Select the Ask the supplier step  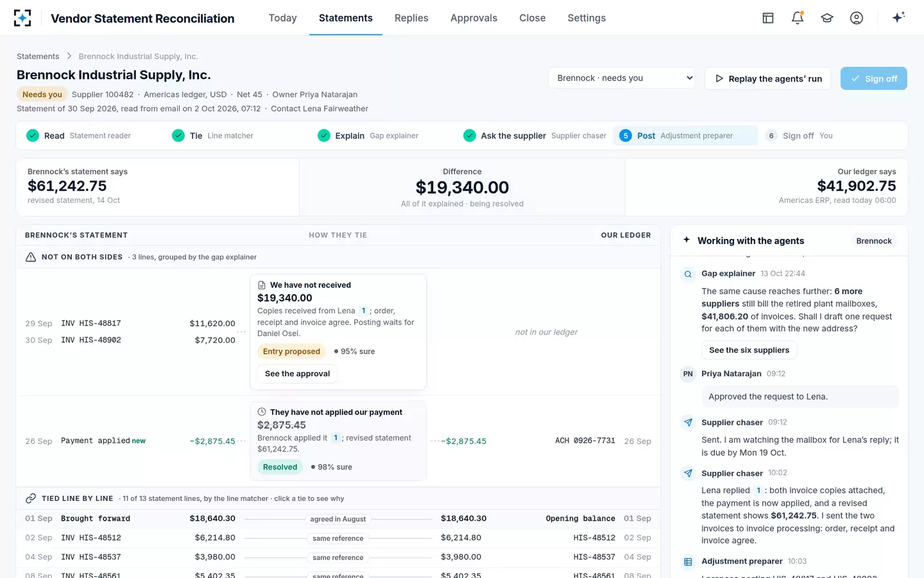pyautogui.click(x=535, y=136)
